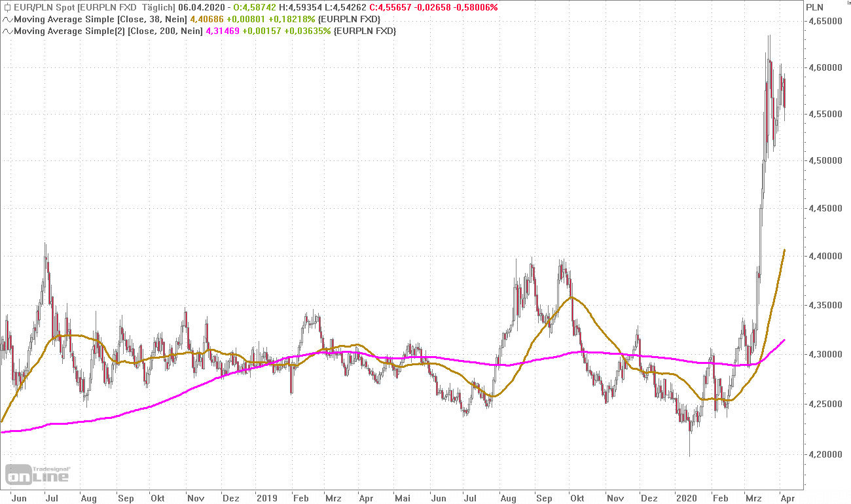Select the Moving Average Simple(2) [Close, 200, Nein] label
This screenshot has height=504, width=851.
click(x=108, y=31)
